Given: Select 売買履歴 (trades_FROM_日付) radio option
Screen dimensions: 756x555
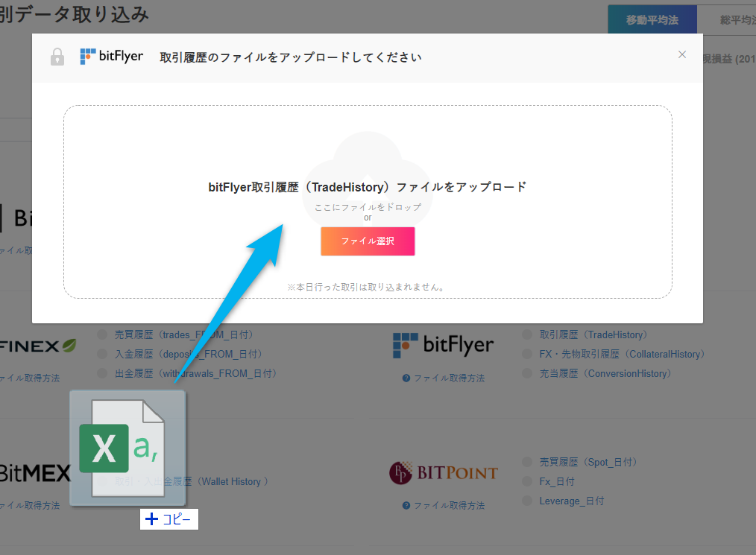Looking at the screenshot, I should point(102,334).
